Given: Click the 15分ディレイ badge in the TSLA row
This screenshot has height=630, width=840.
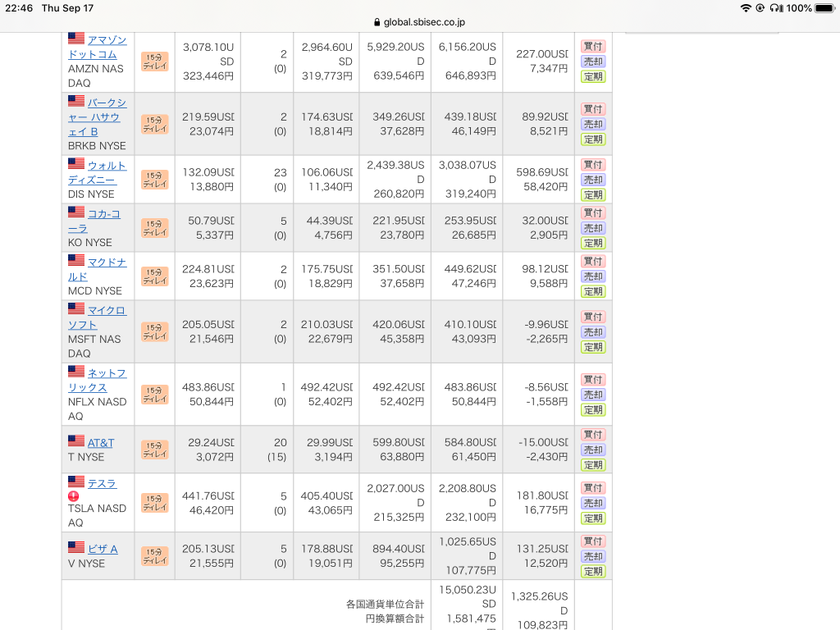Looking at the screenshot, I should tap(155, 503).
